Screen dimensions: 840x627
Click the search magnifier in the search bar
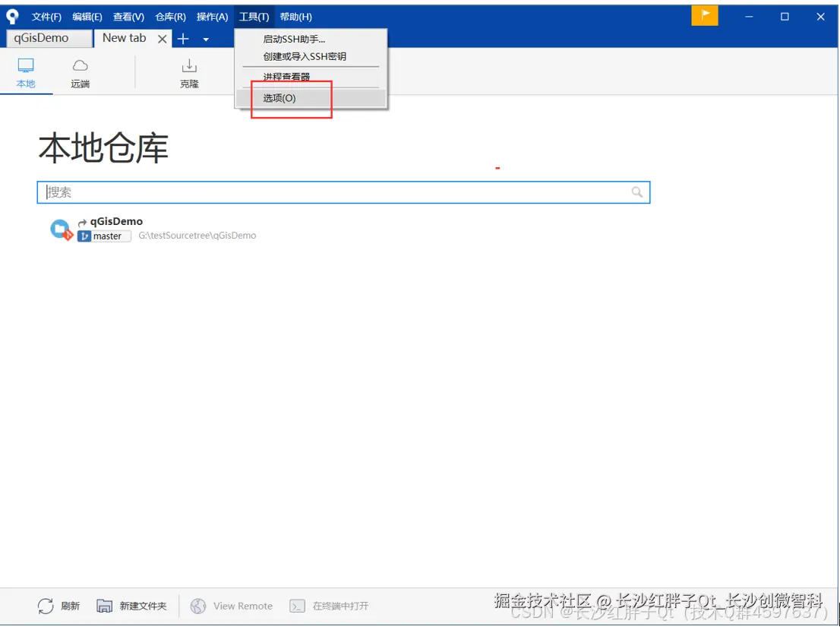pyautogui.click(x=637, y=192)
